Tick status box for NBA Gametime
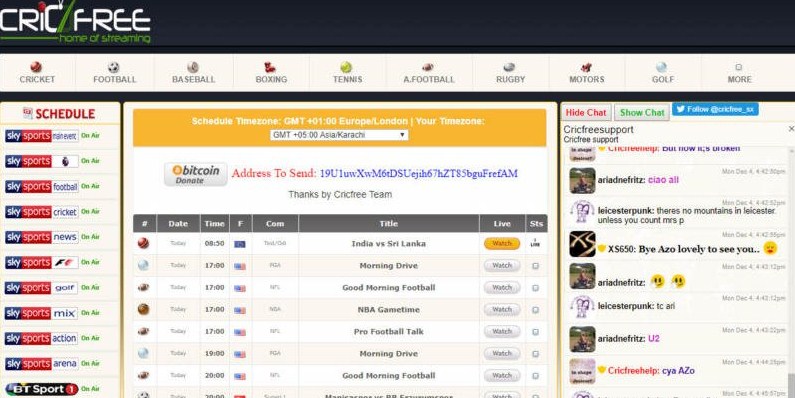 click(535, 310)
